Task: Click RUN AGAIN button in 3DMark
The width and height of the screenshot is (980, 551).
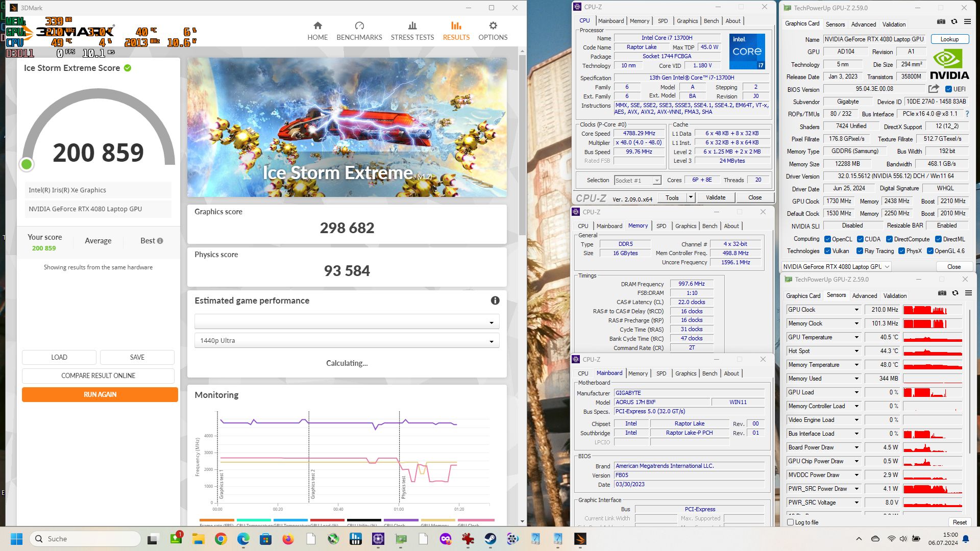Action: (x=100, y=394)
